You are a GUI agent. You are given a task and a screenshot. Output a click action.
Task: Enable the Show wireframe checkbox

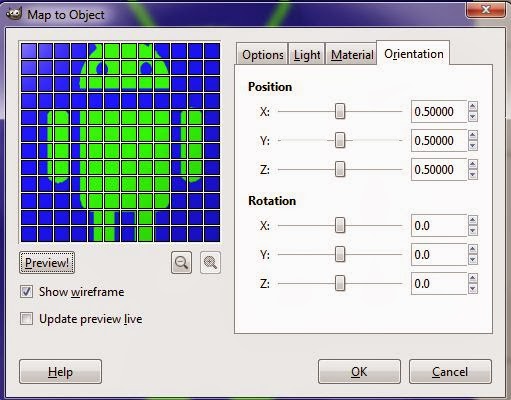pyautogui.click(x=26, y=292)
